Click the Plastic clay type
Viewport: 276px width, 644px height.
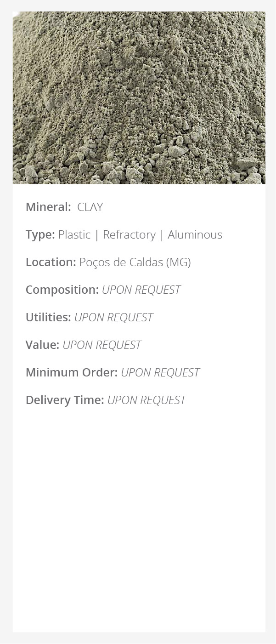[74, 235]
